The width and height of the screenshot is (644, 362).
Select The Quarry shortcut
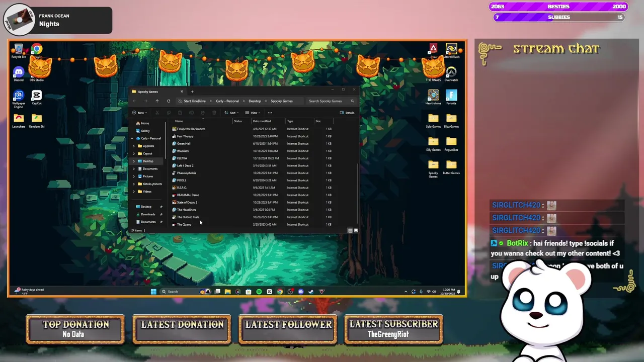[184, 224]
